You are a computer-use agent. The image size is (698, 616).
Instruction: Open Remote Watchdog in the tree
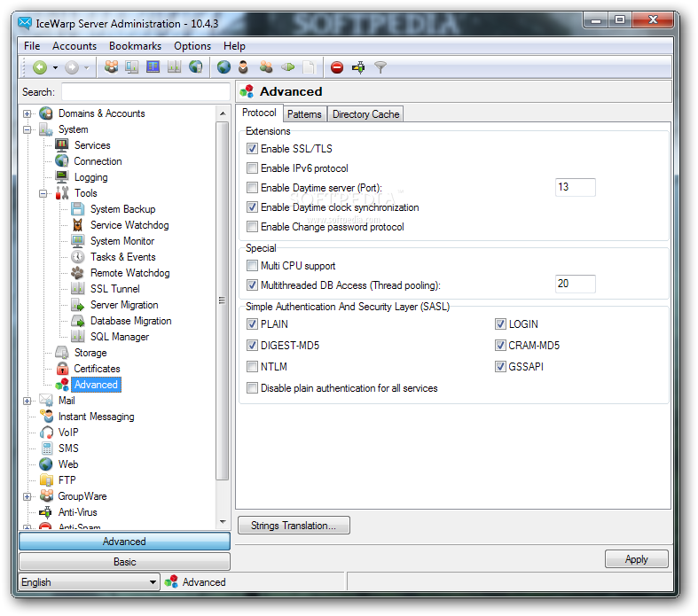tap(130, 273)
